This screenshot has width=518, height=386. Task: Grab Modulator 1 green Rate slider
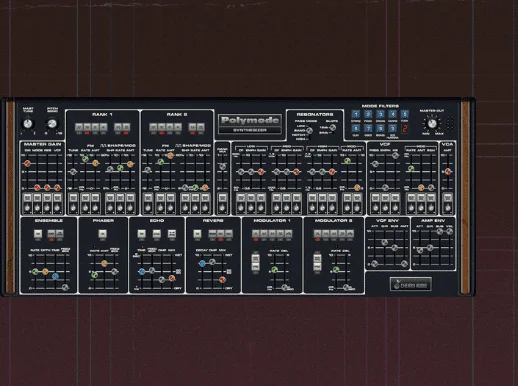[x=274, y=269]
